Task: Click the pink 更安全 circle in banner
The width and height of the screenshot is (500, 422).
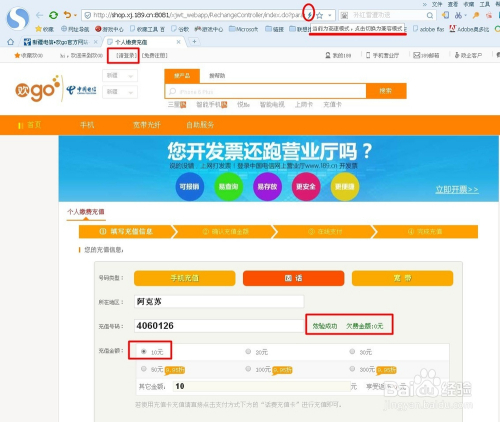Action: (306, 187)
